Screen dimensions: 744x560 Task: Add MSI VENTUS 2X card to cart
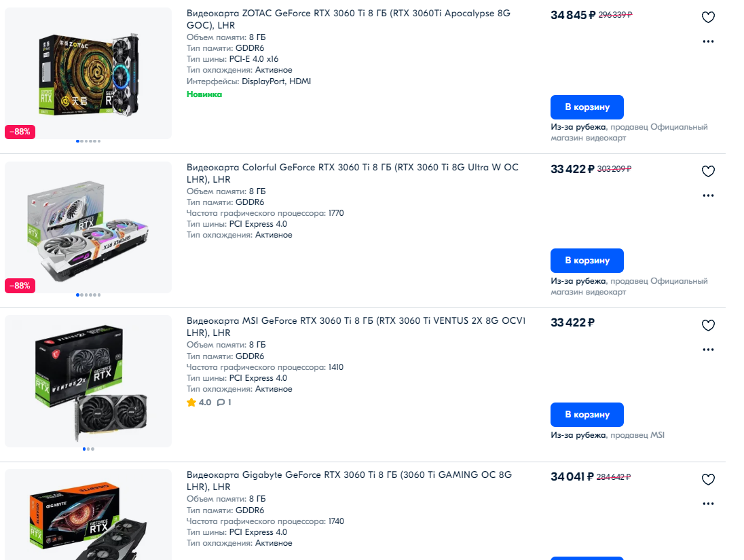[x=587, y=415]
